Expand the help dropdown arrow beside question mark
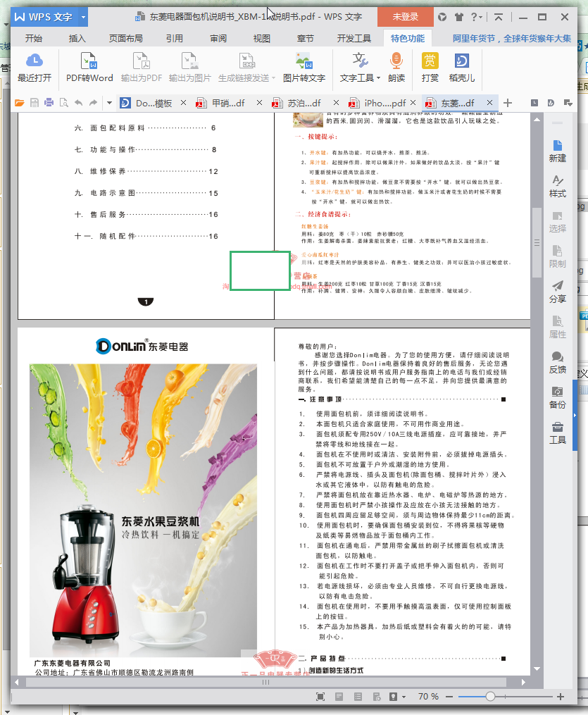Screen dimensions: 588x715 (480, 18)
